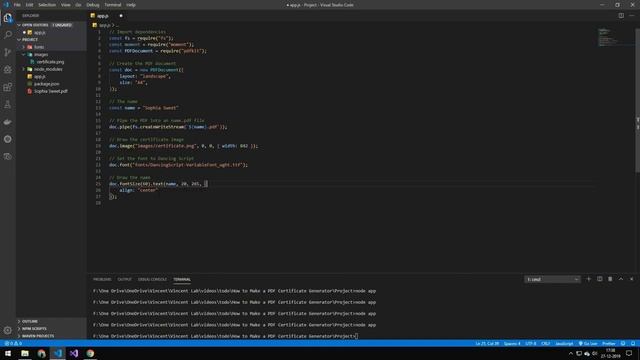
Task: Open package.json in the explorer tree
Action: pos(46,84)
